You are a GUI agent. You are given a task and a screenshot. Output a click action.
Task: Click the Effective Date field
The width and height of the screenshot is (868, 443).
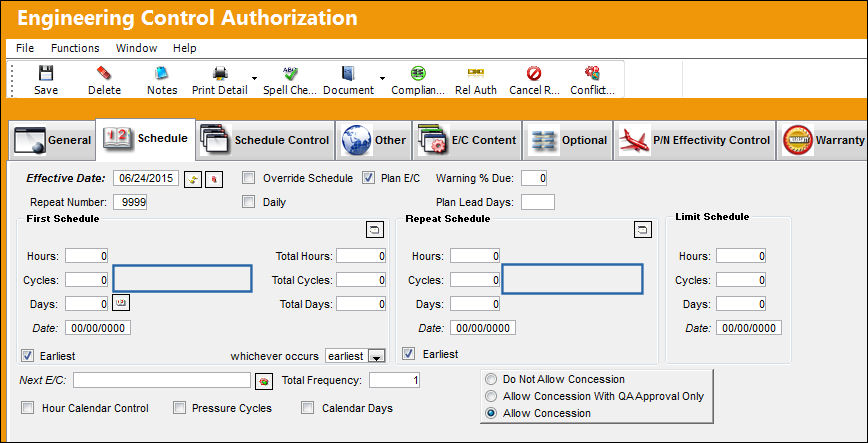146,178
